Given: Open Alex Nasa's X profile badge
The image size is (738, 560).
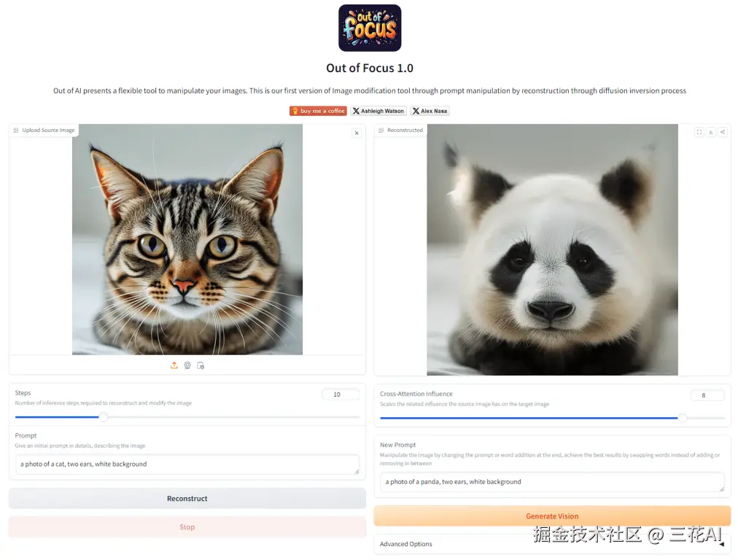Looking at the screenshot, I should 430,111.
